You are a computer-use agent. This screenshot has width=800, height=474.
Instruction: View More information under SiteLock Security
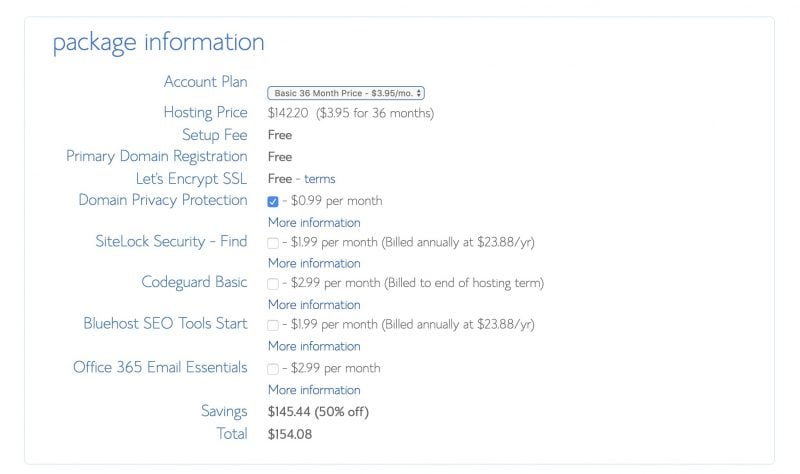click(314, 263)
